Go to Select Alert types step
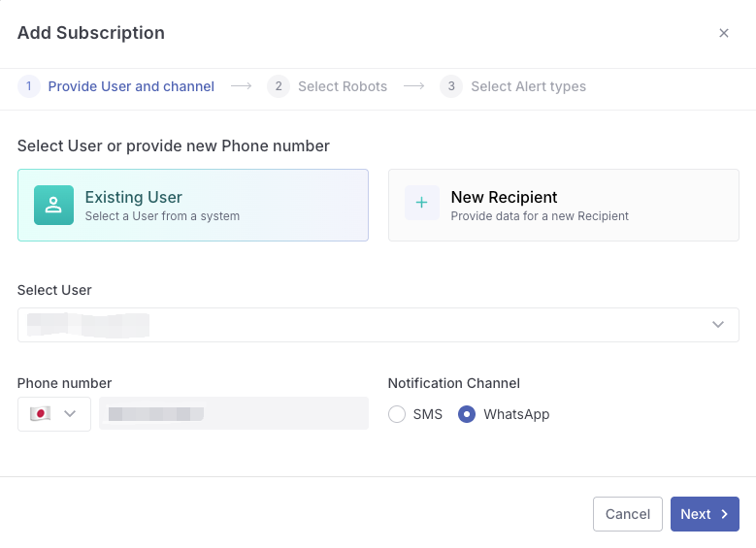The width and height of the screenshot is (756, 548). [528, 86]
